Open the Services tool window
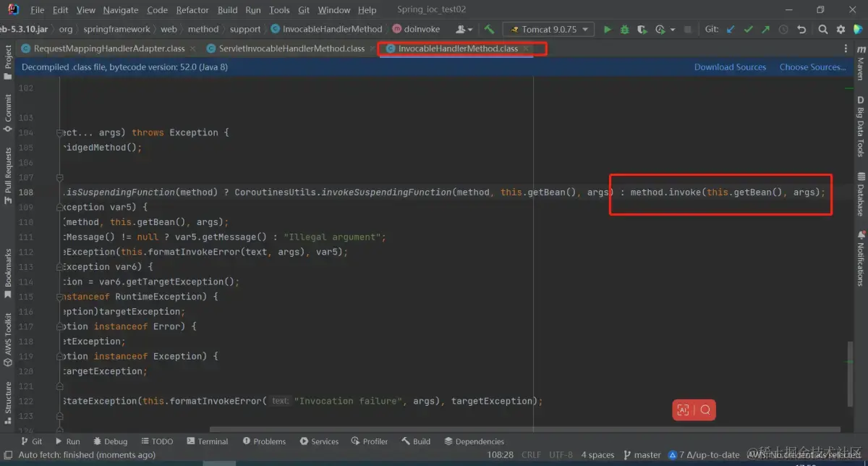The image size is (868, 466). 319,441
